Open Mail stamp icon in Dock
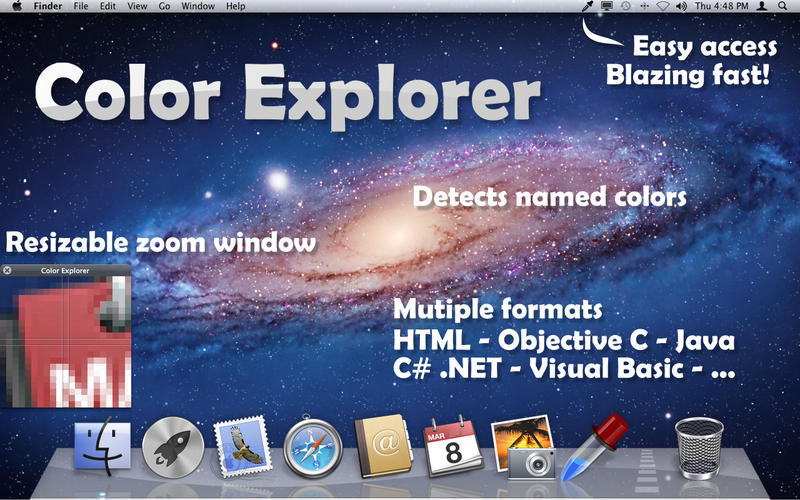This screenshot has width=800, height=500. click(243, 445)
